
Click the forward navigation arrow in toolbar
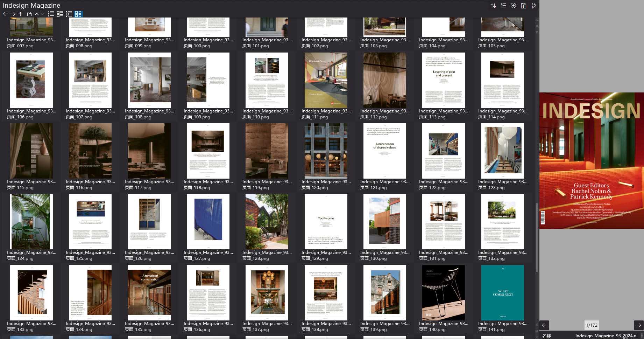coord(13,14)
